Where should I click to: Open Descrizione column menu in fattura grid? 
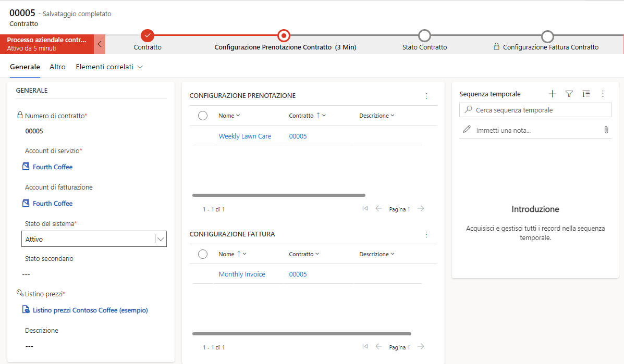pos(377,254)
